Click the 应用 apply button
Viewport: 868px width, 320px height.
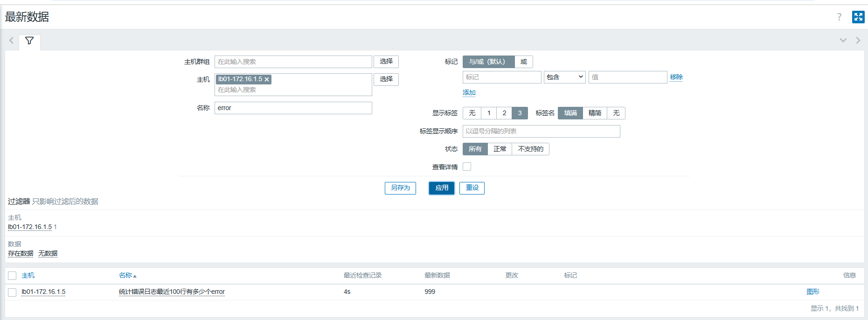pyautogui.click(x=442, y=188)
